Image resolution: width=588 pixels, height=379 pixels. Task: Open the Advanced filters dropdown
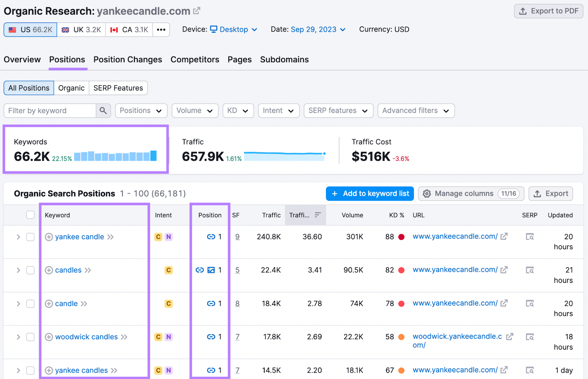(416, 111)
